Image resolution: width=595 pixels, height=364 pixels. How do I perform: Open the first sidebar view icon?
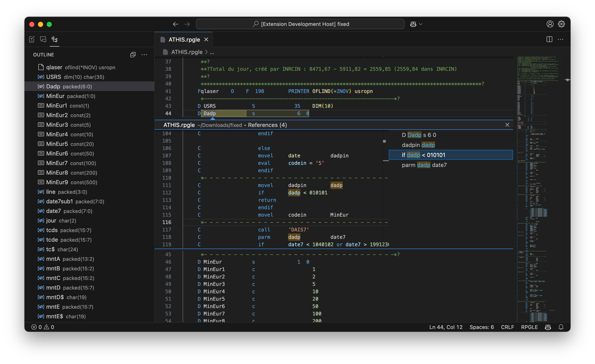click(32, 39)
